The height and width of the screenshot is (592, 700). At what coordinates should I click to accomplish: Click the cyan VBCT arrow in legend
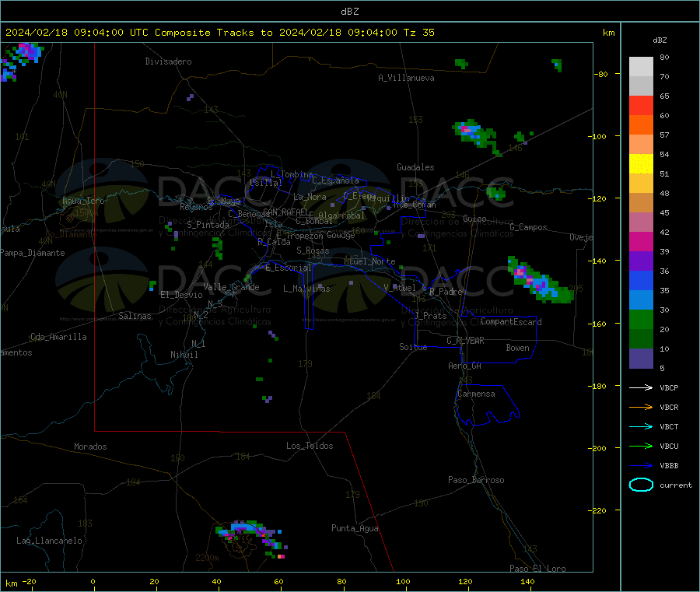(641, 427)
